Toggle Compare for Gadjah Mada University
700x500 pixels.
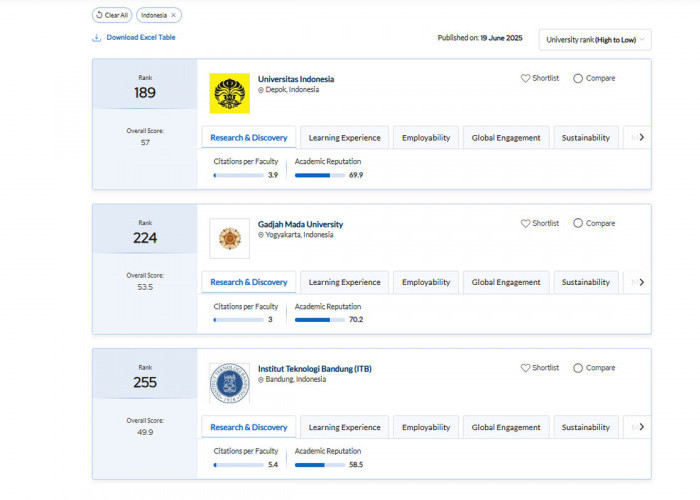click(578, 223)
